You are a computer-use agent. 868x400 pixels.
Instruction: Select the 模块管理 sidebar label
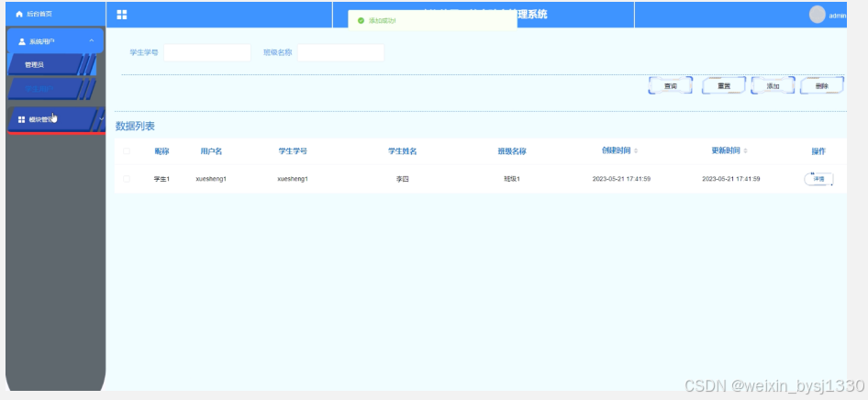[42, 119]
